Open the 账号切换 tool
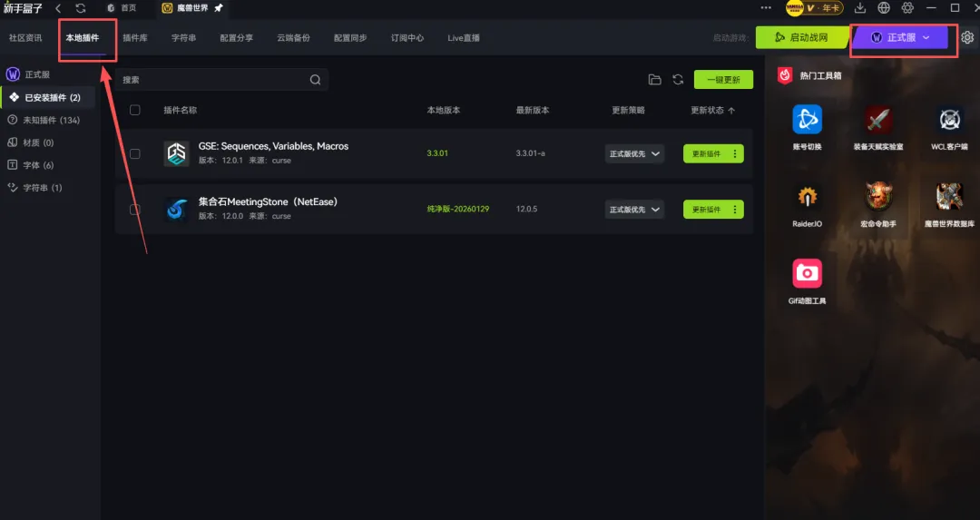Viewport: 980px width, 520px height. [807, 127]
